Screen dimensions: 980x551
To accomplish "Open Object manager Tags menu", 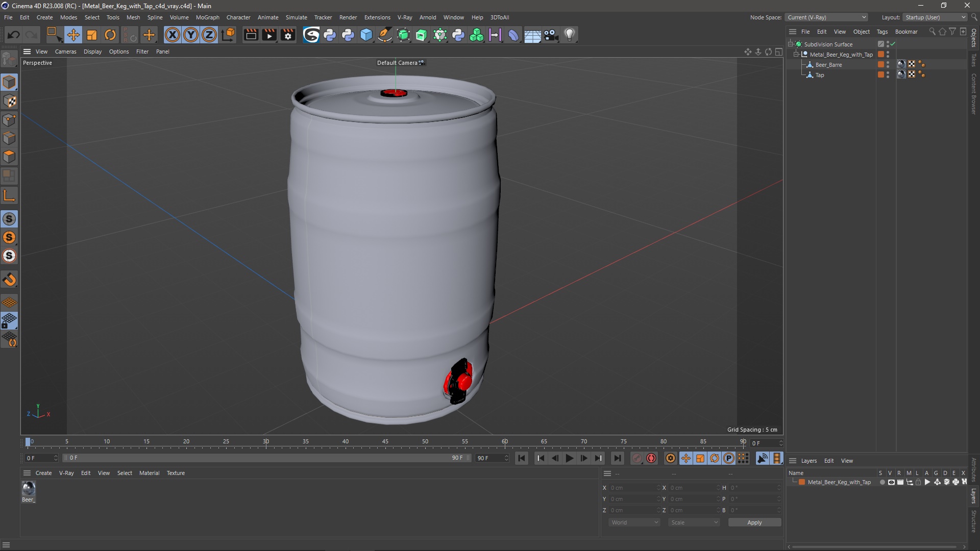I will tap(882, 32).
